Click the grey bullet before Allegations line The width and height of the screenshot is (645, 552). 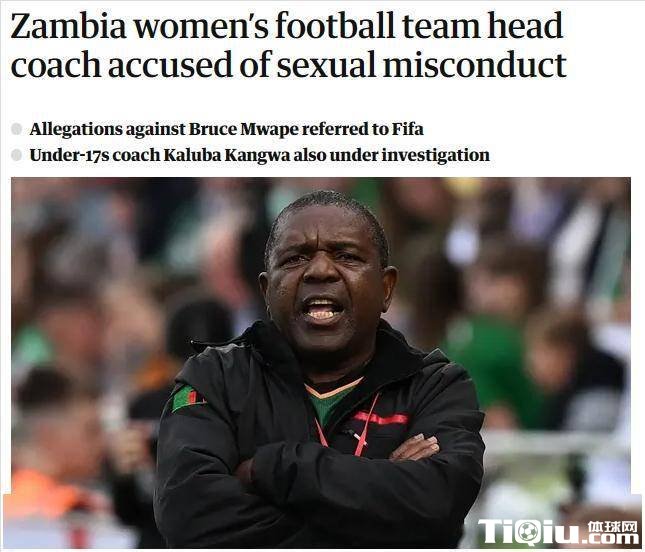coord(16,129)
